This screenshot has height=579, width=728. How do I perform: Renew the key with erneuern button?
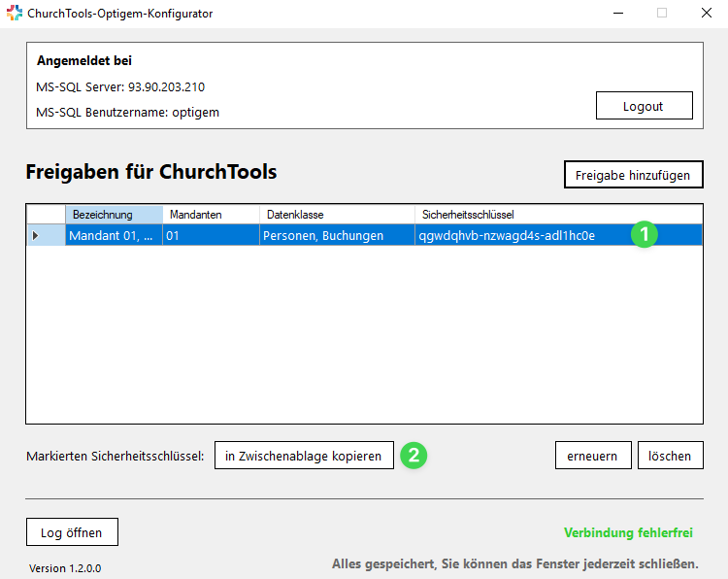pos(593,456)
